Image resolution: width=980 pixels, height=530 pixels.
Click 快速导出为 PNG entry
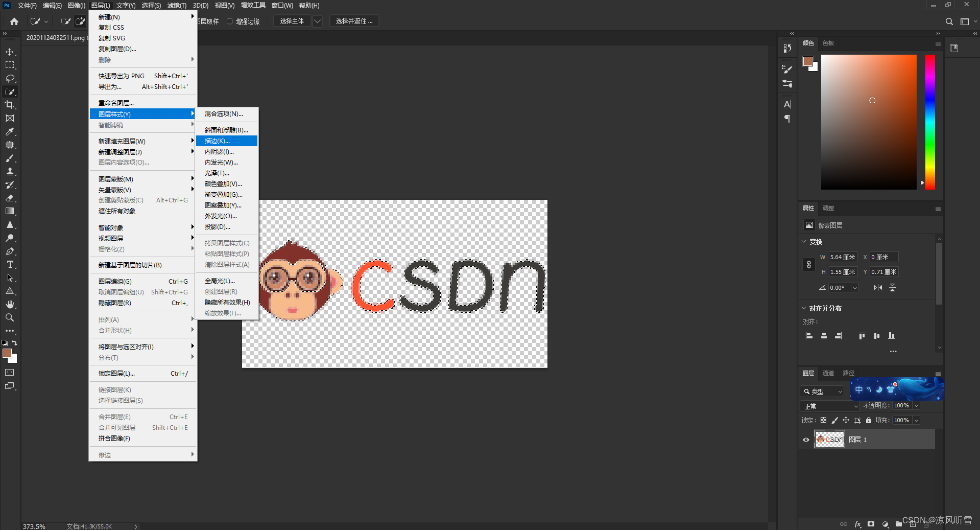click(143, 76)
